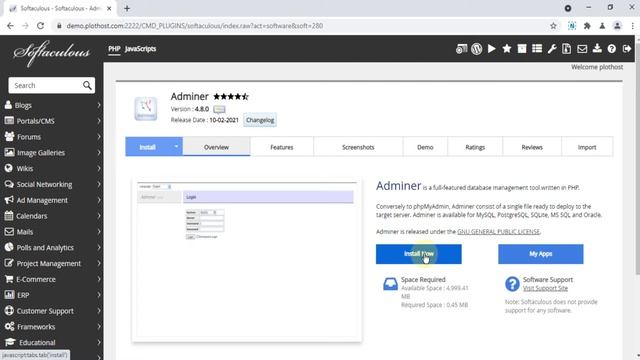Open the Install tab dropdown arrow

pos(176,147)
